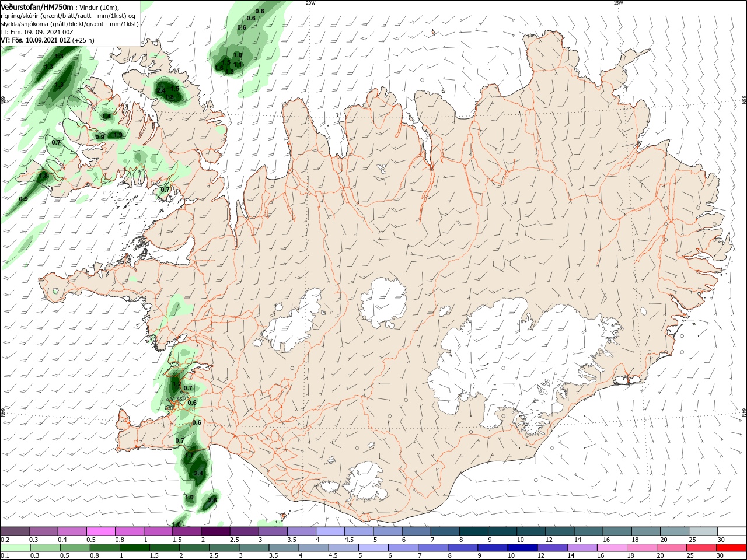This screenshot has width=747, height=560.
Task: Click the 'VT: Fös. 10.09.2021 01Z' valid time
Action: click(x=36, y=40)
